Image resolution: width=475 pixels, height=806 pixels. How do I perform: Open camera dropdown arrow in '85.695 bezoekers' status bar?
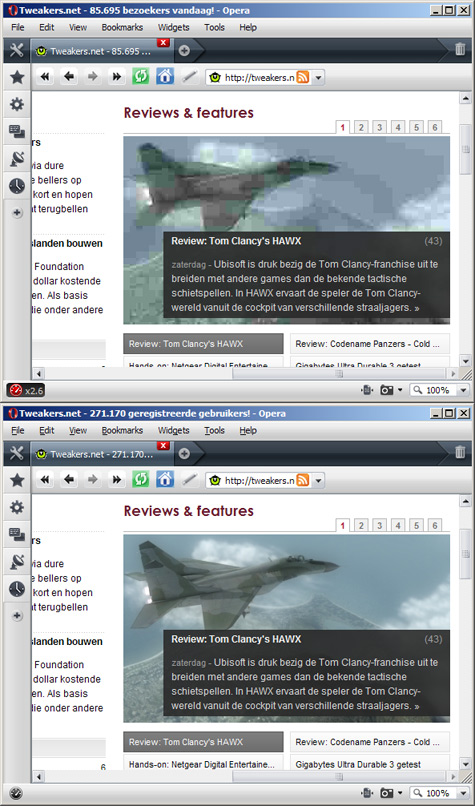click(400, 391)
